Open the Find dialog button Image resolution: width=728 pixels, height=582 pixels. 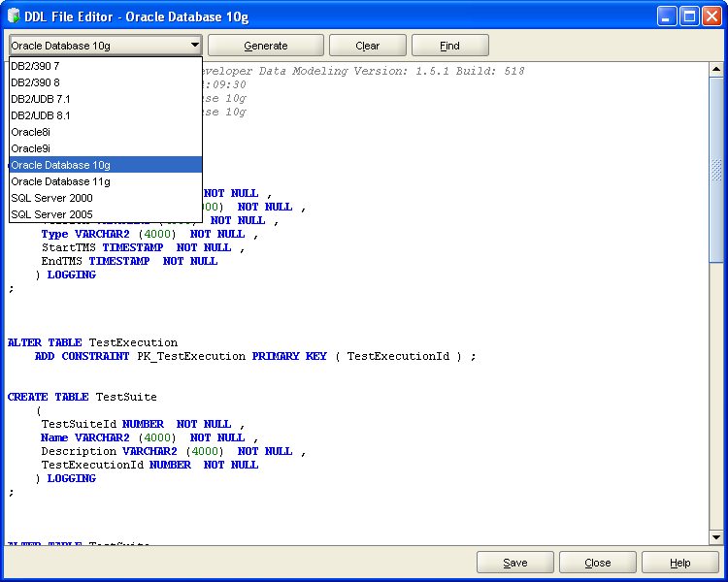coord(449,46)
